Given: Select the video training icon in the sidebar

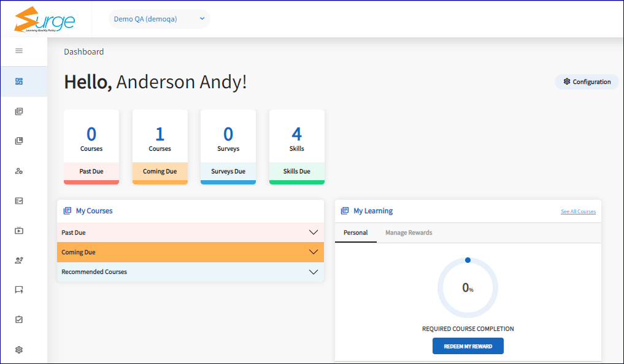Looking at the screenshot, I should pos(18,230).
